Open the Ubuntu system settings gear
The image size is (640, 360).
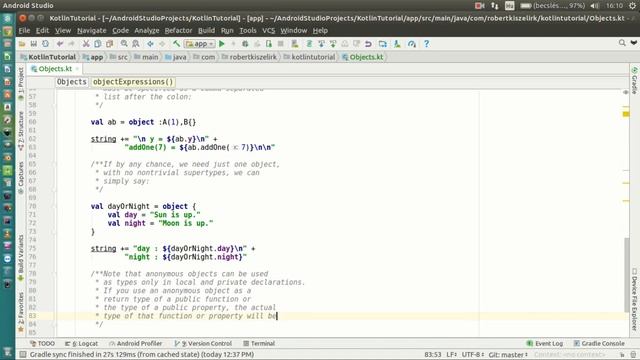pos(633,6)
